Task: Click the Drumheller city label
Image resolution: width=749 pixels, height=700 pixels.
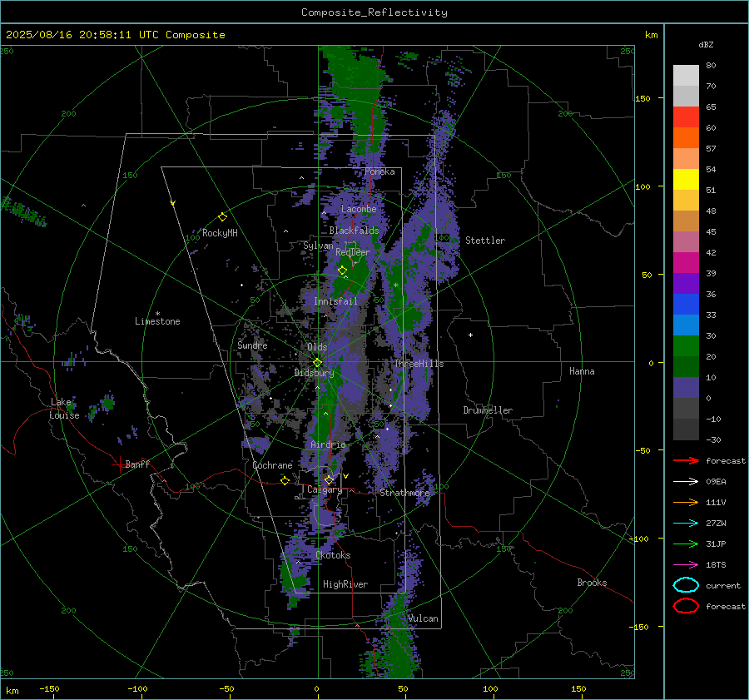Action: [488, 410]
